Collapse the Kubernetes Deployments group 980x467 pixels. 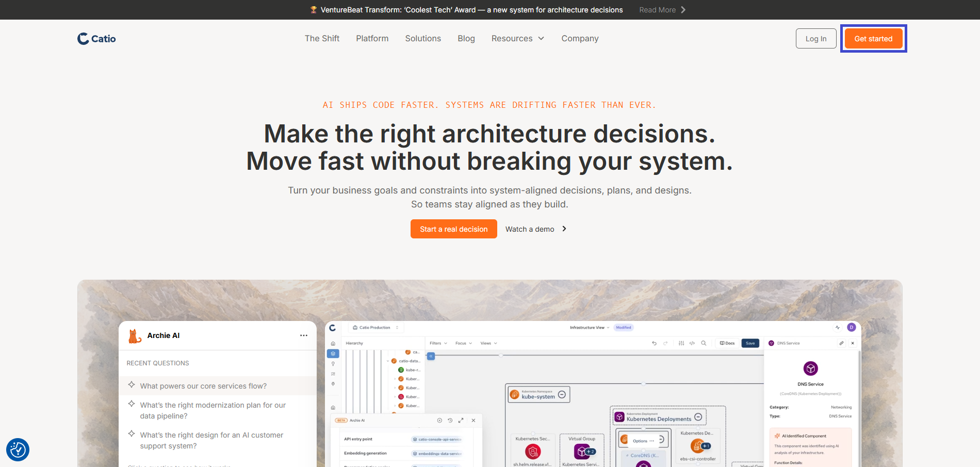pos(698,417)
